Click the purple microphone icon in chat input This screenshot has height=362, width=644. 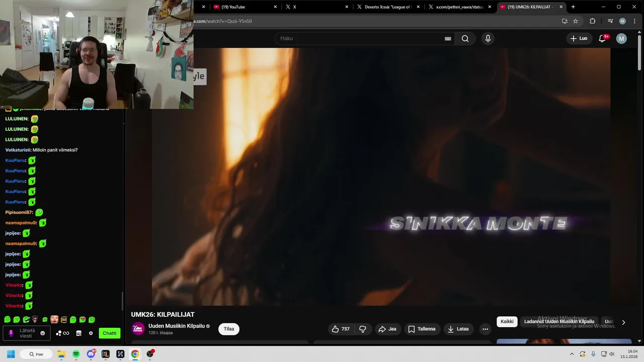[x=11, y=333]
